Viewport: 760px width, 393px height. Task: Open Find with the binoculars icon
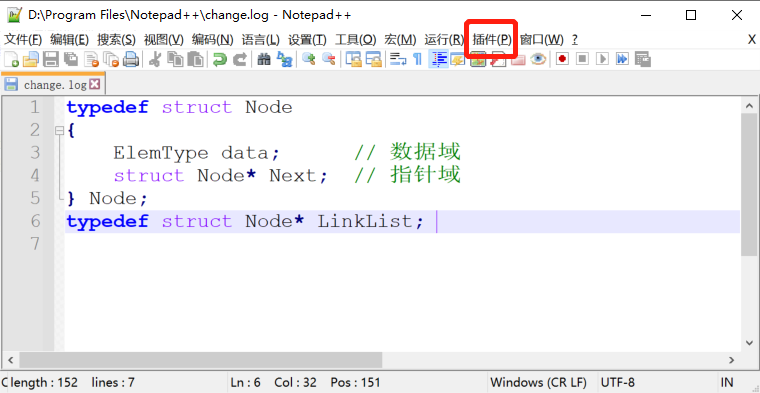(x=264, y=59)
